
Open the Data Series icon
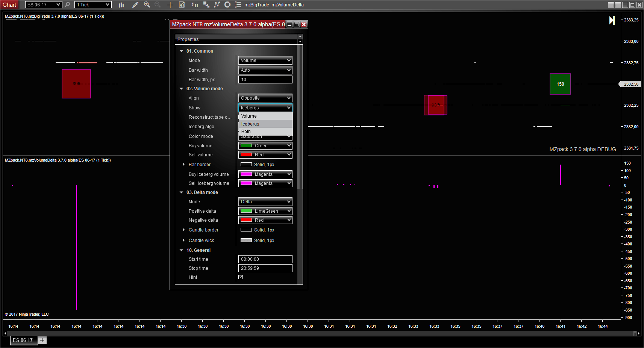click(x=206, y=5)
